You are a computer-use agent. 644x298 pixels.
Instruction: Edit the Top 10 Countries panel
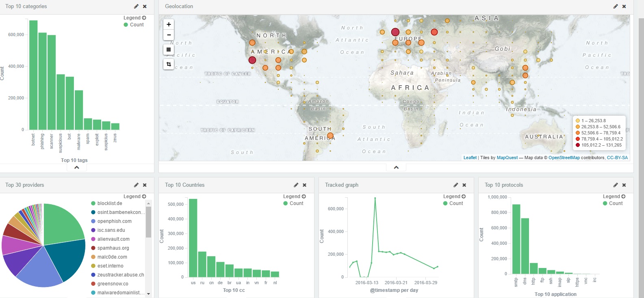[296, 185]
